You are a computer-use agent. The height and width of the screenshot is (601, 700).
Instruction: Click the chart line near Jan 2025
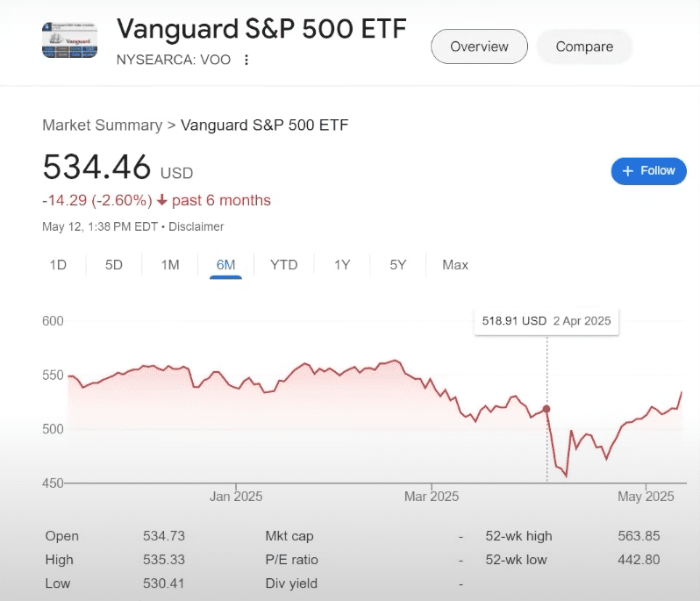point(237,387)
